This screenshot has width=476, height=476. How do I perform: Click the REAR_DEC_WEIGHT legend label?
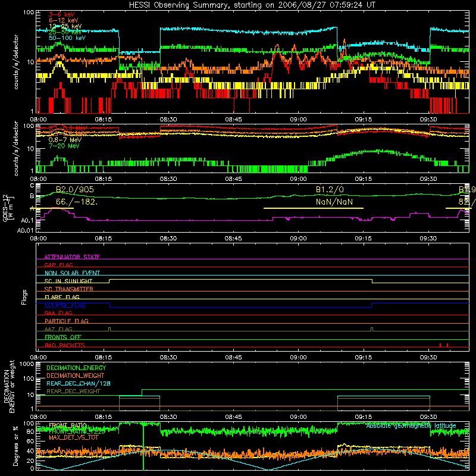tap(73, 392)
